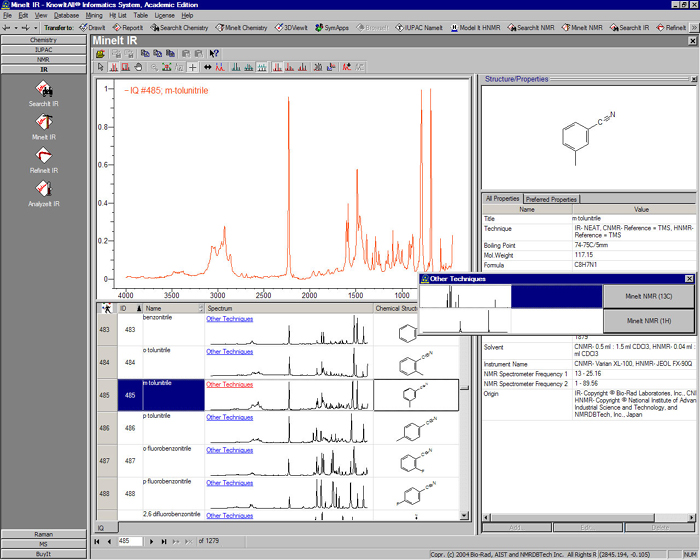This screenshot has height=560, width=700.
Task: Open the Mining menu
Action: 94,15
